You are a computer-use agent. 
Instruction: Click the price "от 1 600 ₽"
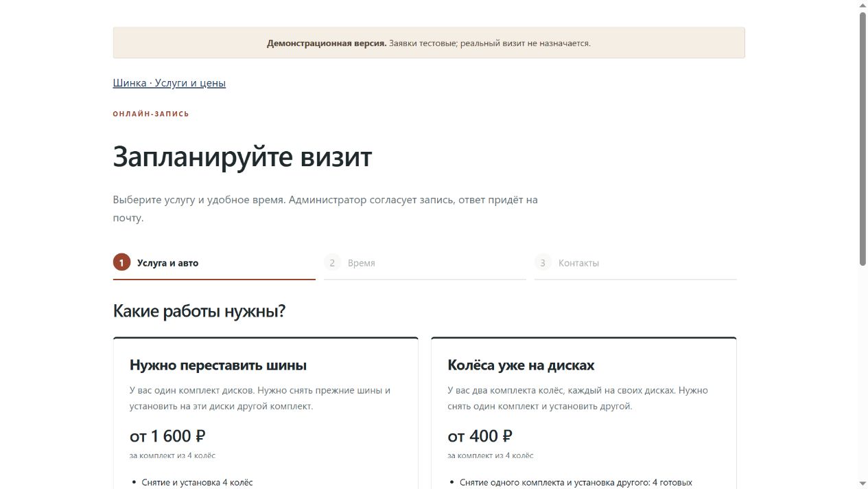(167, 436)
